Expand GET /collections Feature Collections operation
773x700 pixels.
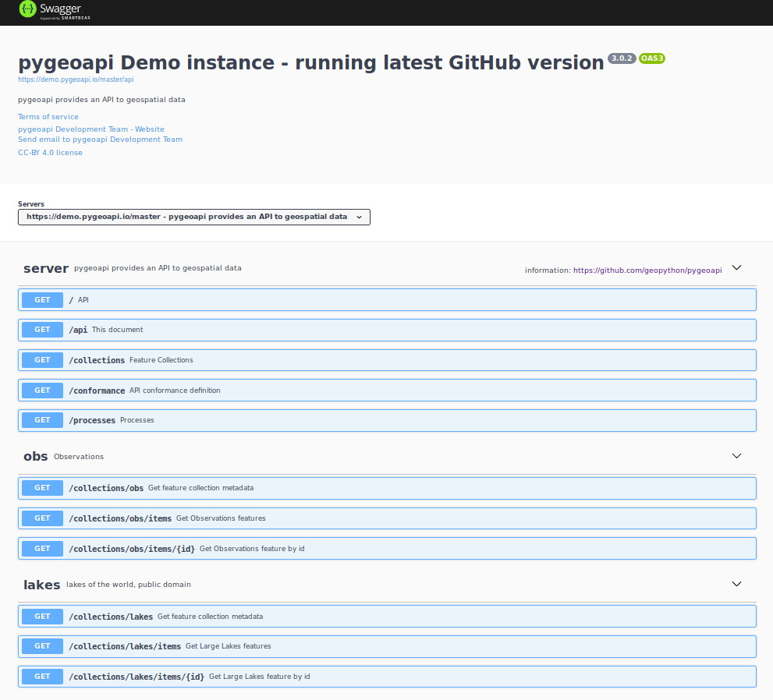tap(387, 360)
